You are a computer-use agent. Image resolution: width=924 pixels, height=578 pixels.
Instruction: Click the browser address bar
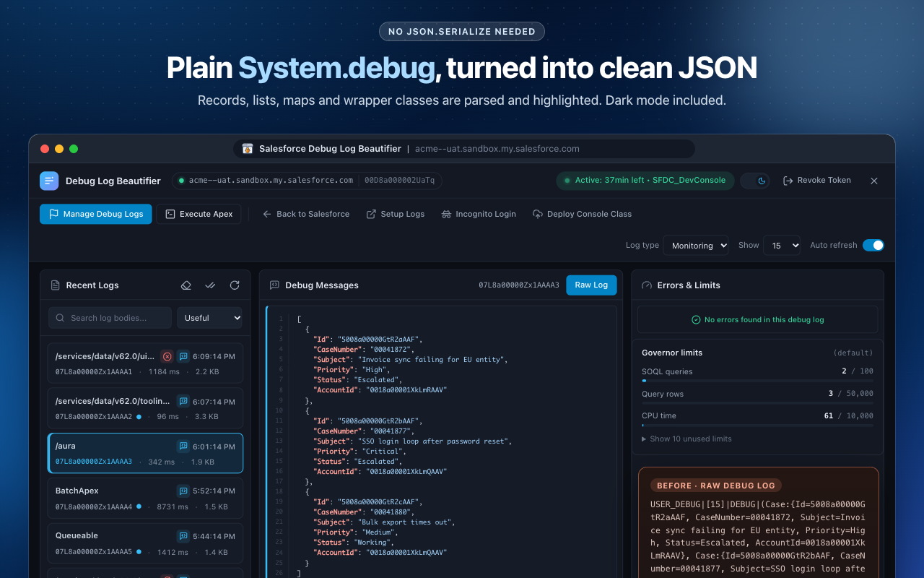point(464,149)
